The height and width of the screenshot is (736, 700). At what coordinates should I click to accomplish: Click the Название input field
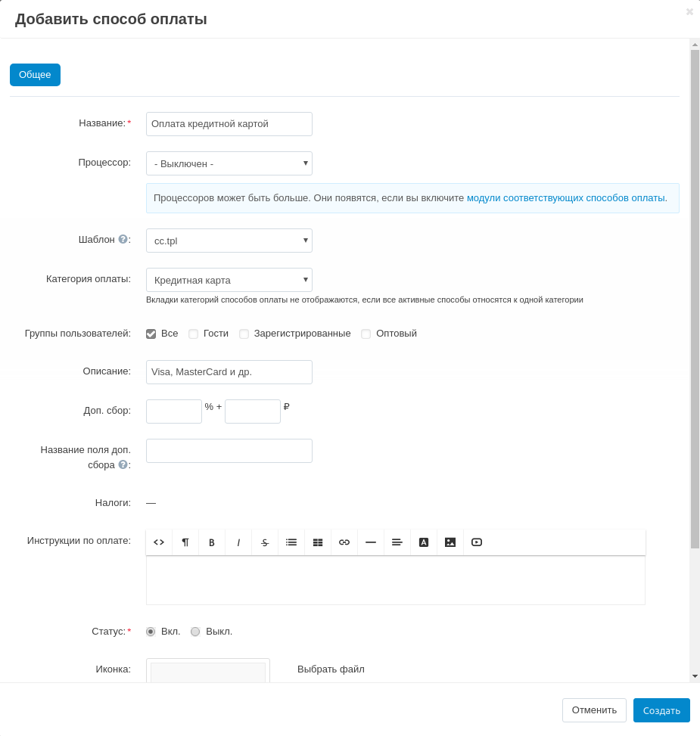click(x=229, y=124)
